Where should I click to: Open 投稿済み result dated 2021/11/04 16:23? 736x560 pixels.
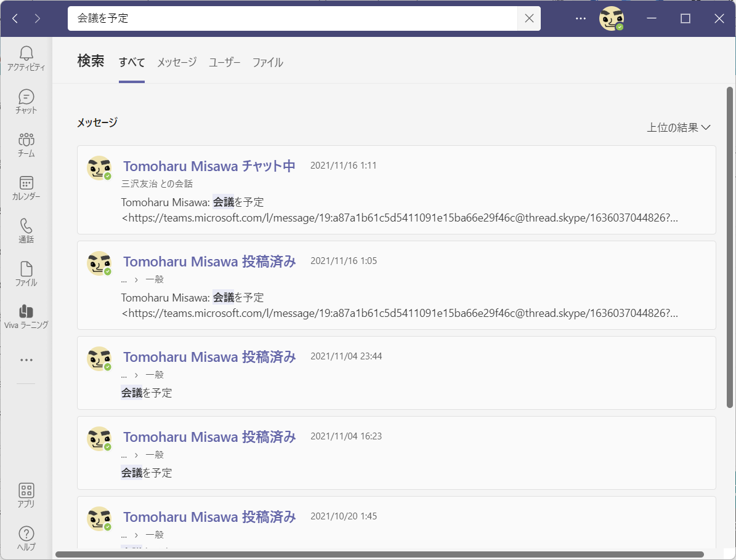click(397, 453)
